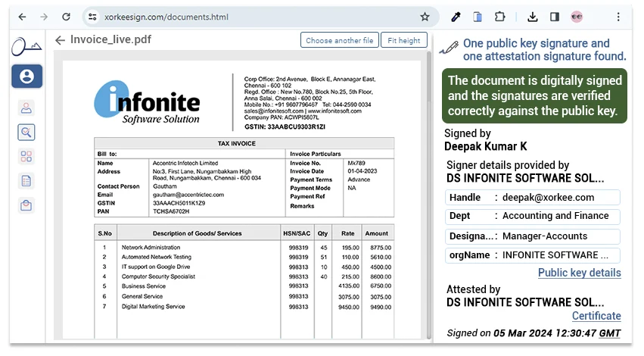644x356 pixels.
Task: Click the Fit height button
Action: pos(403,40)
